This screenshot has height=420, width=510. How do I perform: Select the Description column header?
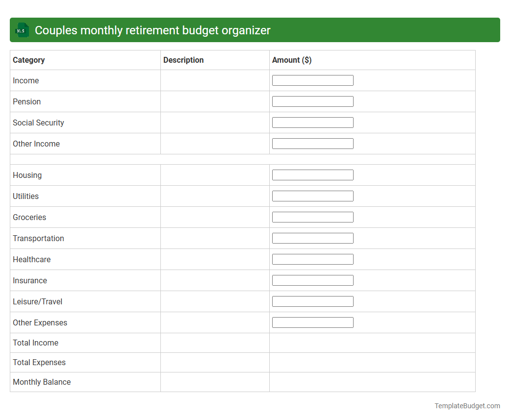click(x=183, y=60)
